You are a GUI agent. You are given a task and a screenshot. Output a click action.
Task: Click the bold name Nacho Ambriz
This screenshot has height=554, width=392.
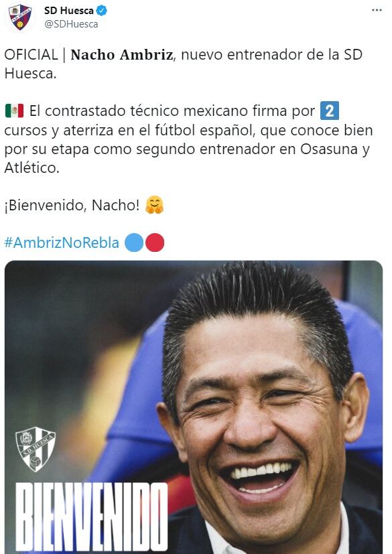pyautogui.click(x=121, y=55)
